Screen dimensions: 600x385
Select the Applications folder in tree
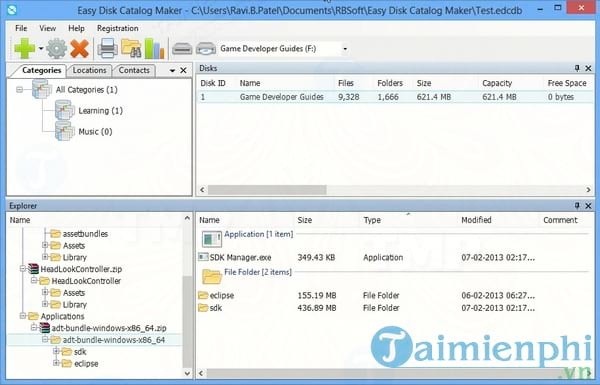(x=62, y=316)
